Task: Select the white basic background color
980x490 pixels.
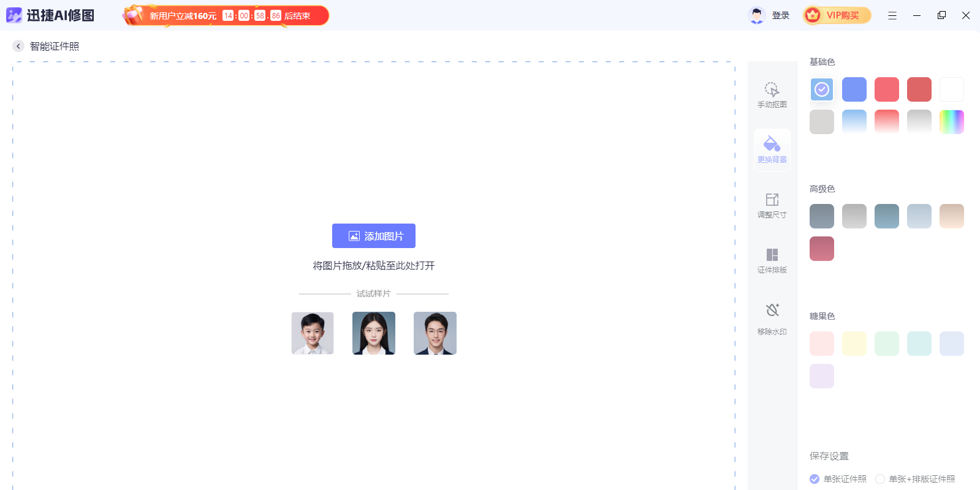Action: click(x=951, y=89)
